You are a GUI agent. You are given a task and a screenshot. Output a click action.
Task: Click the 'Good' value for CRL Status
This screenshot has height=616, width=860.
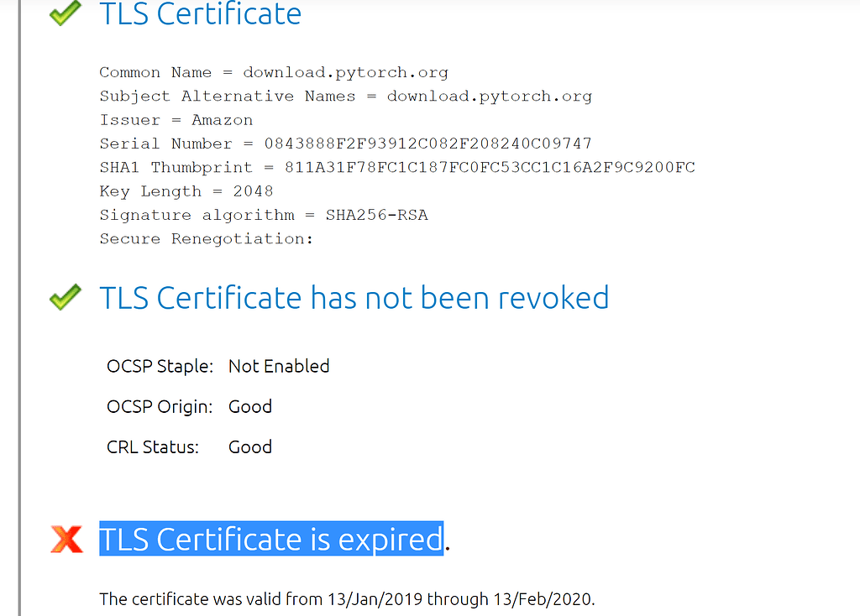250,447
